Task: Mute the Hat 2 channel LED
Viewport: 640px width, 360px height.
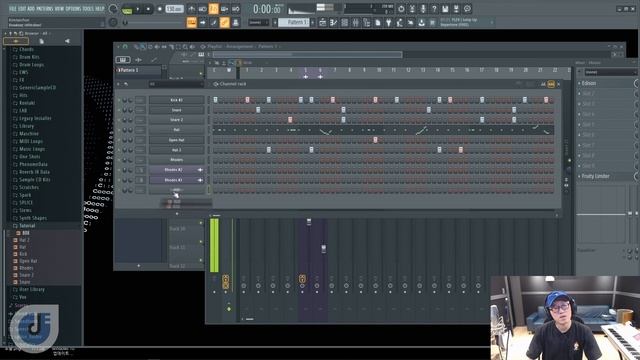Action: [x=119, y=150]
